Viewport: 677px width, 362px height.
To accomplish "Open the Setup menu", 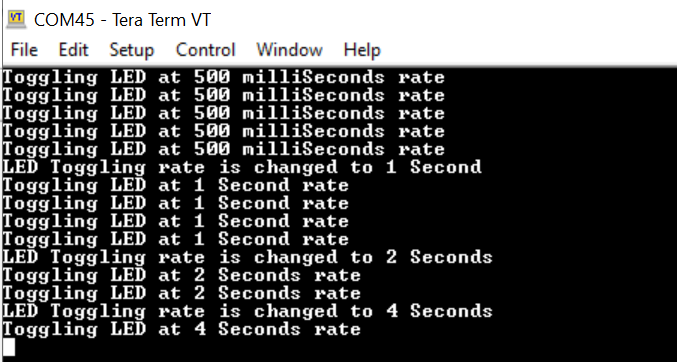I will 131,50.
